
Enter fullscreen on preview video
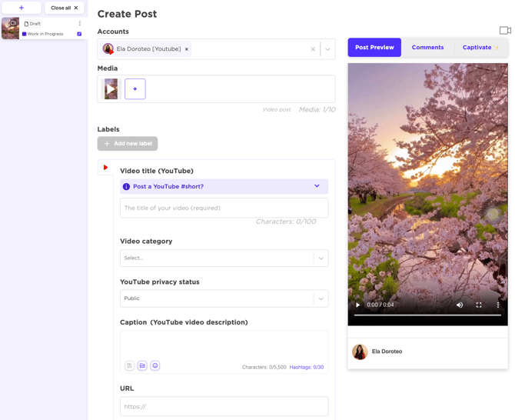[479, 305]
